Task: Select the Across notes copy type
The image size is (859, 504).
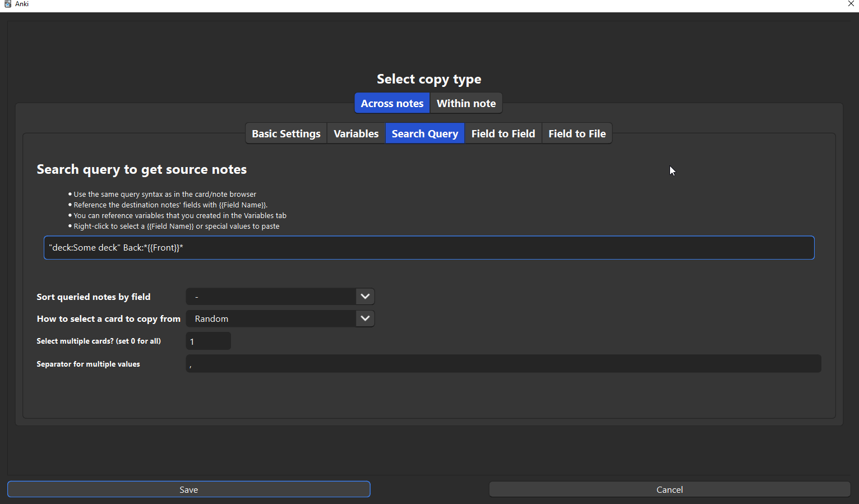Action: [x=392, y=103]
